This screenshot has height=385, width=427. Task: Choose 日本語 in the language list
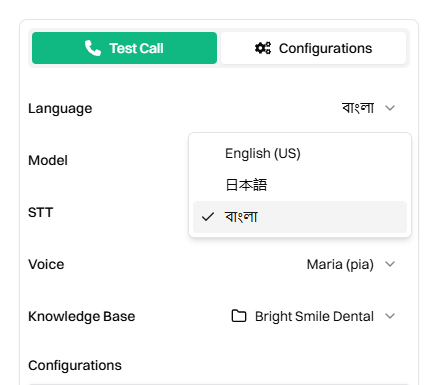300,185
